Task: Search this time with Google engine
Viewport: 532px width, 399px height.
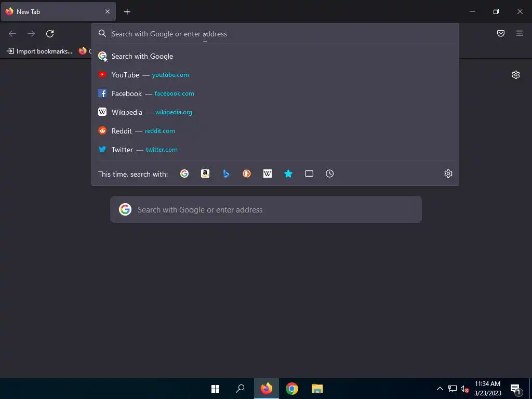Action: click(184, 174)
